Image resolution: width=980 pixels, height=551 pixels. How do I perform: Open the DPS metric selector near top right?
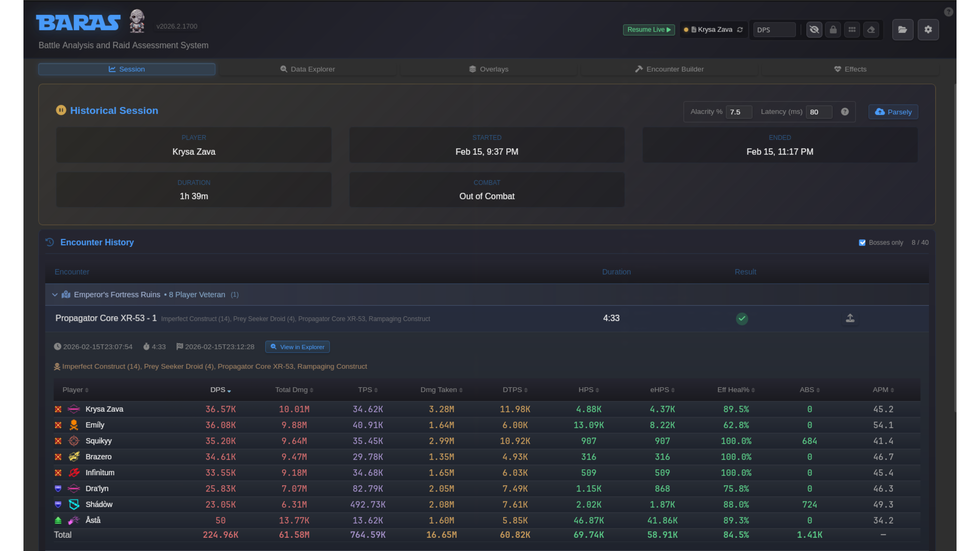(x=774, y=30)
